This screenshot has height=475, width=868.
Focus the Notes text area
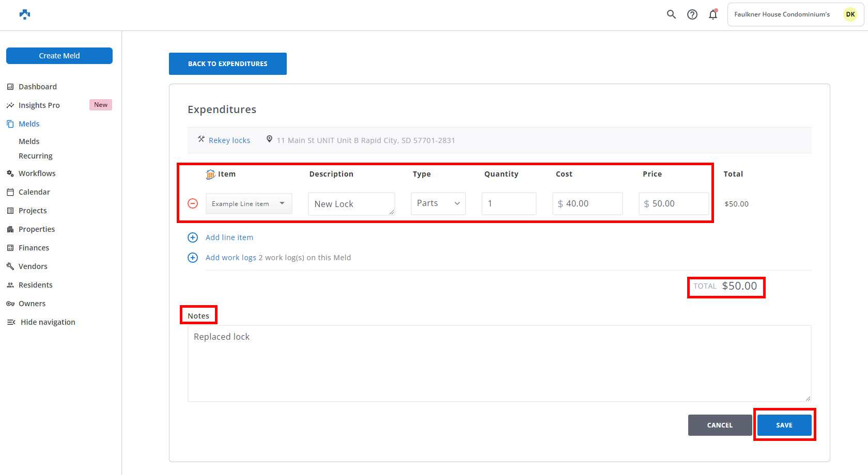point(499,363)
